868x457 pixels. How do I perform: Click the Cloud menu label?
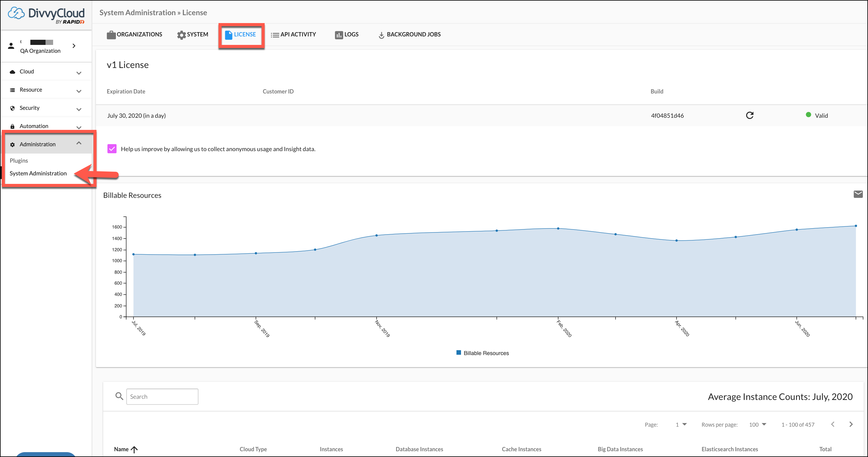(27, 71)
